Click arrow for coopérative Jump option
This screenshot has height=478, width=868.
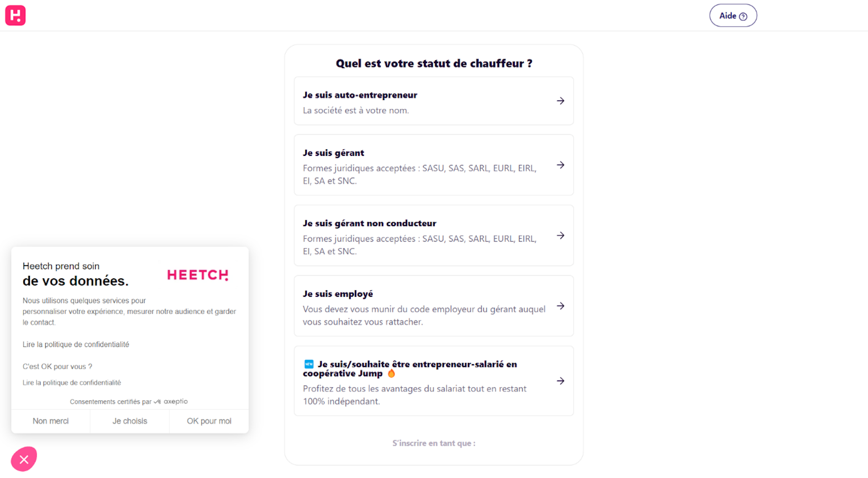[x=560, y=381]
